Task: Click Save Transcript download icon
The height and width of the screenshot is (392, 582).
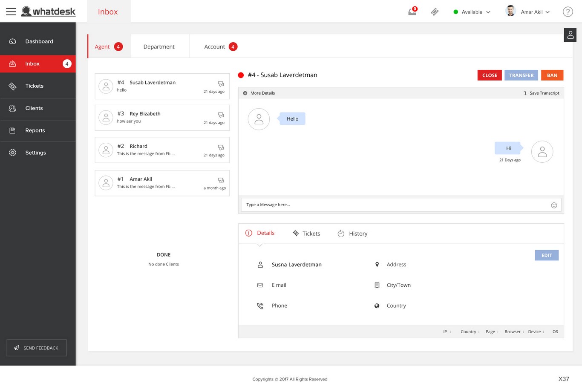Action: click(x=525, y=93)
